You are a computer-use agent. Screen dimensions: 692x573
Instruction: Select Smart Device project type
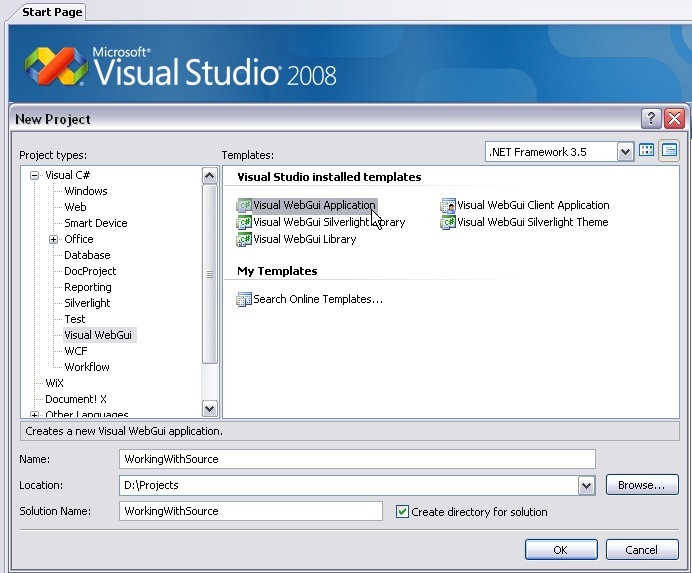click(95, 223)
